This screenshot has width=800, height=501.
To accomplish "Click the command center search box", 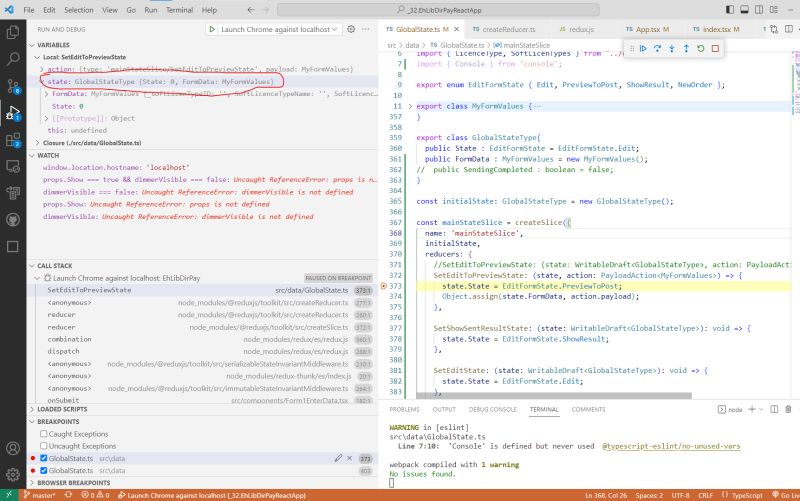I will pyautogui.click(x=438, y=10).
